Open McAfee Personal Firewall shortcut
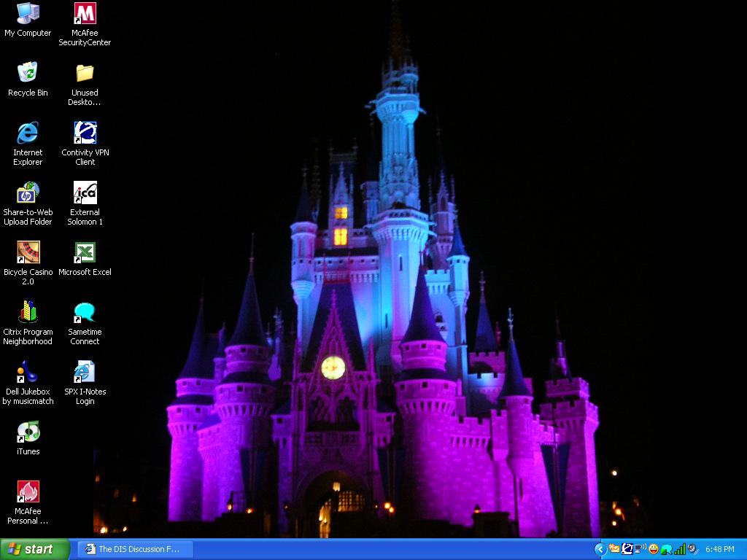The width and height of the screenshot is (747, 560). coord(28,503)
